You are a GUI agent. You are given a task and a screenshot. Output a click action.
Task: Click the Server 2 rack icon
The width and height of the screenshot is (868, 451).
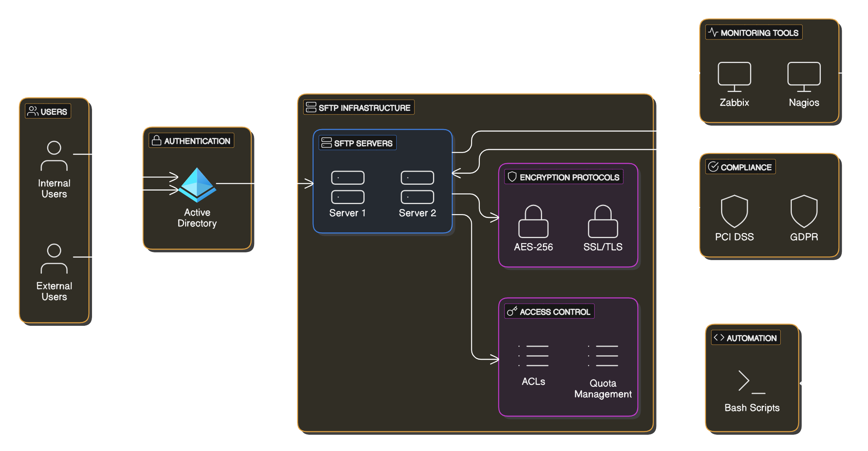point(417,187)
